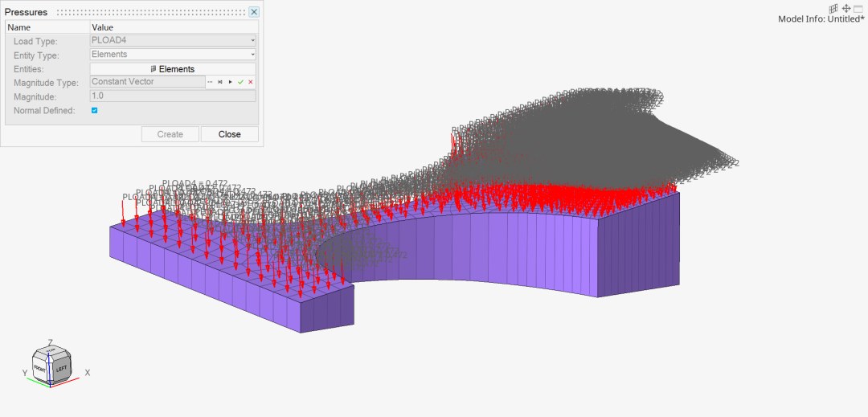Click the four-arrow move icon top right

(845, 8)
